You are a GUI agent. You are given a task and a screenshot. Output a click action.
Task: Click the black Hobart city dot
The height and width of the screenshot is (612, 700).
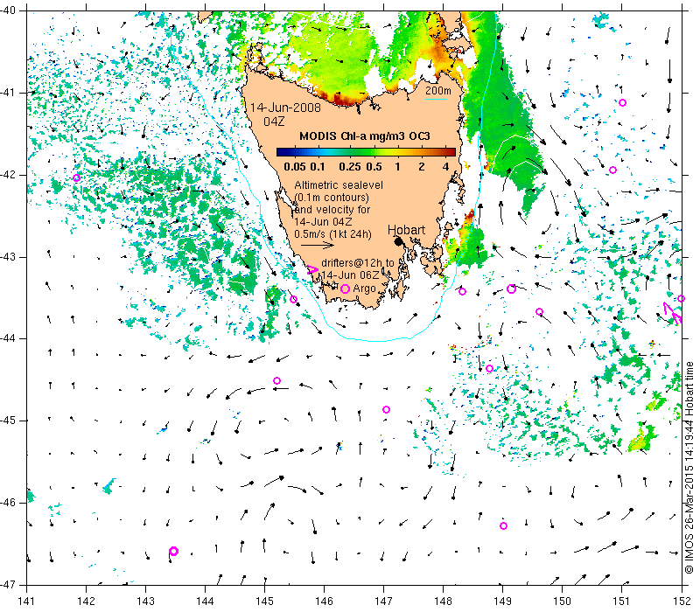pyautogui.click(x=399, y=242)
